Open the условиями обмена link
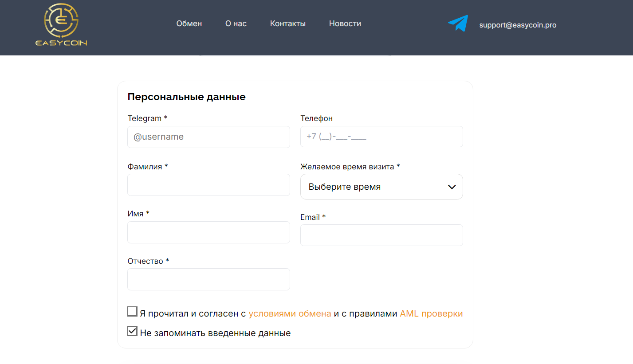The image size is (633, 364). (x=290, y=313)
